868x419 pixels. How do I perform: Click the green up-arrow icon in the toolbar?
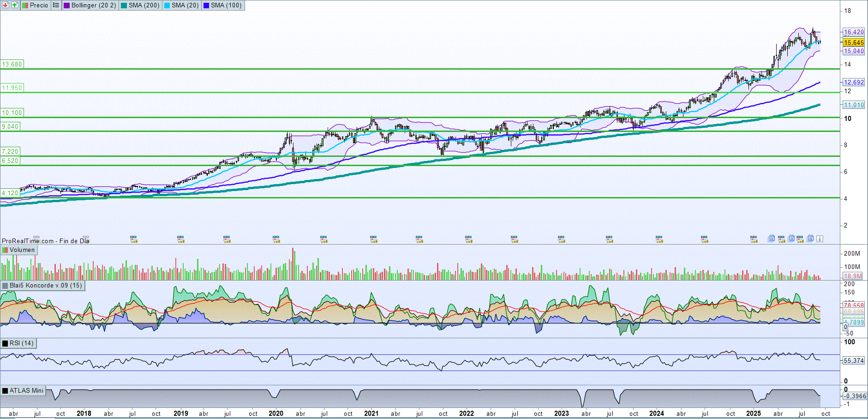[15, 5]
